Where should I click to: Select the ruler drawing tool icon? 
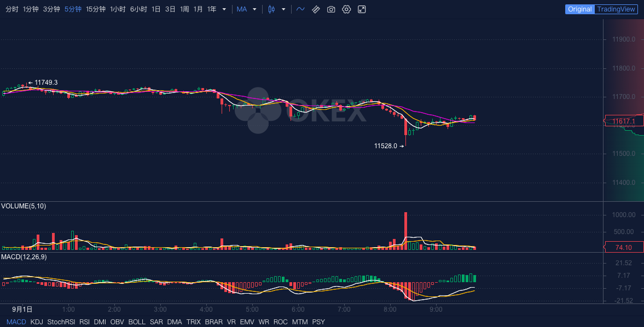316,9
